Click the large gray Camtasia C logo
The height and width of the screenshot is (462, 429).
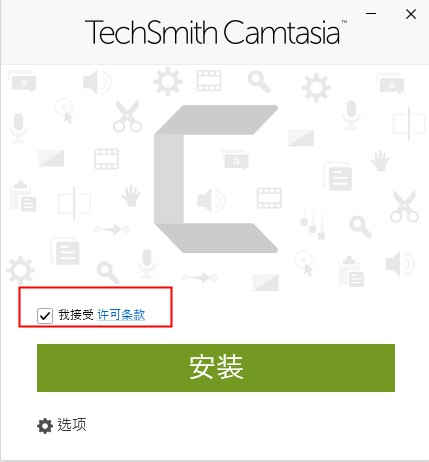coord(216,179)
